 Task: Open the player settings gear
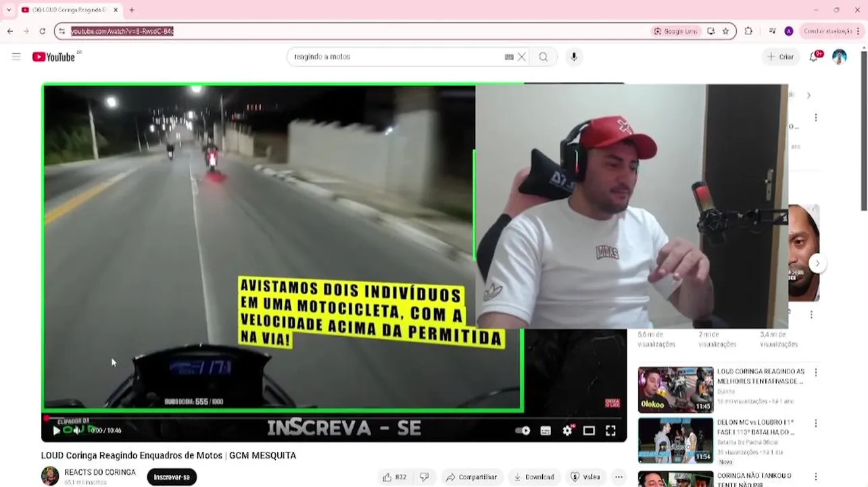tap(568, 430)
